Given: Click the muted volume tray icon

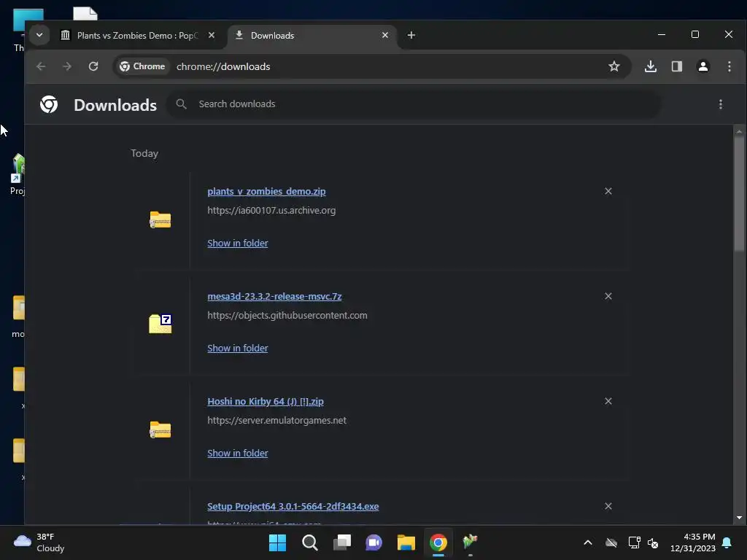Looking at the screenshot, I should pos(653,542).
